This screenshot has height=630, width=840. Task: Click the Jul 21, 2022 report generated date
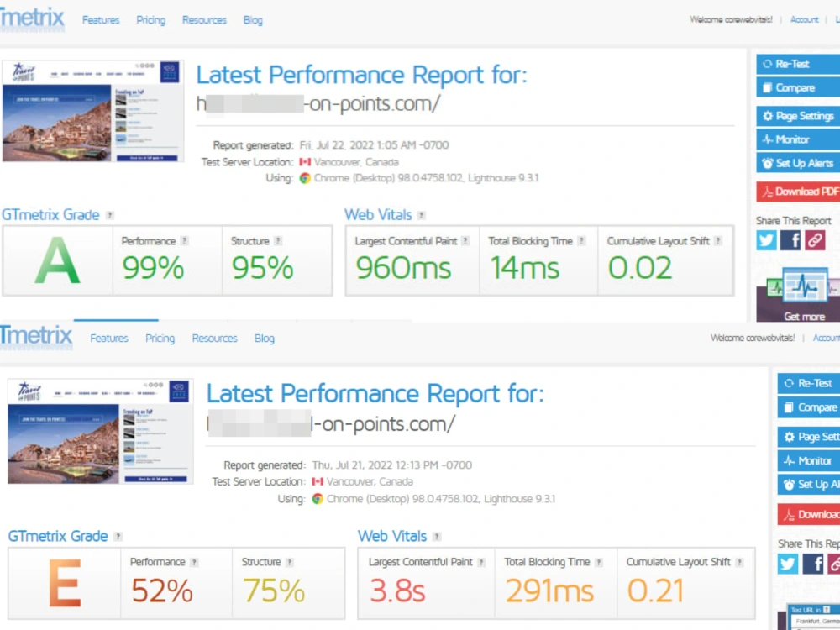pyautogui.click(x=392, y=465)
